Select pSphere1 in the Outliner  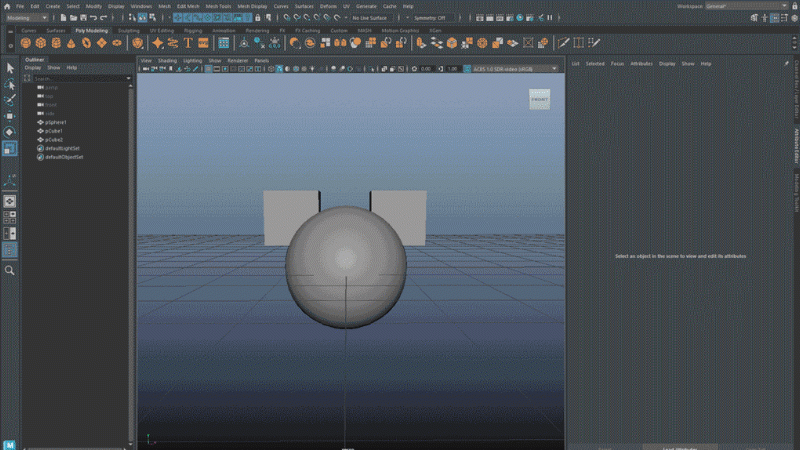click(x=55, y=122)
